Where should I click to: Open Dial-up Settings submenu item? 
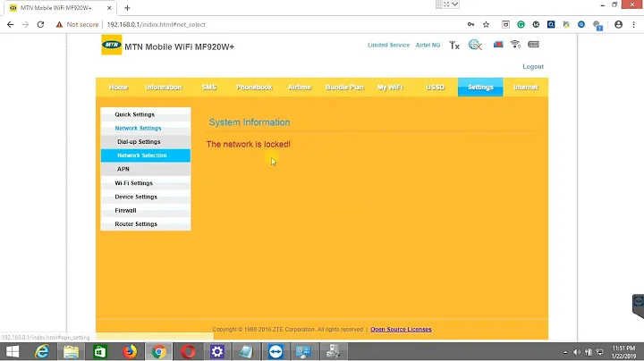point(146,141)
